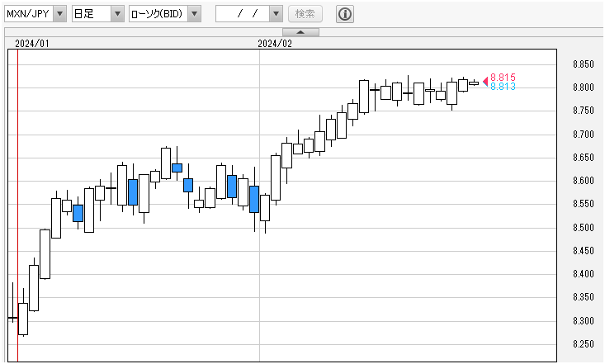
Task: Collapse the toolbar with the up arrow
Action: tap(300, 32)
